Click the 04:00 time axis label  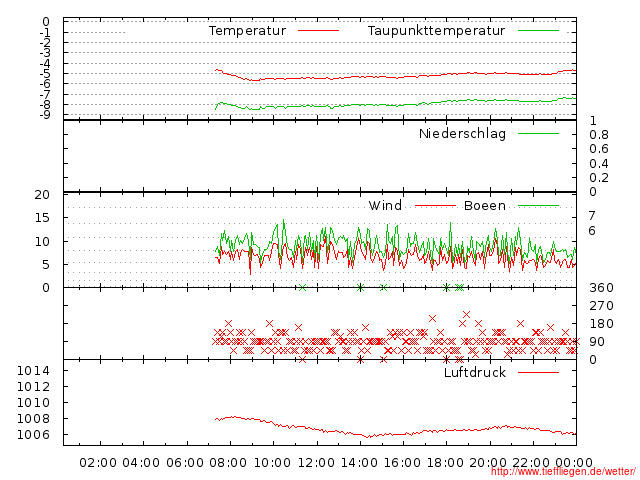141,463
